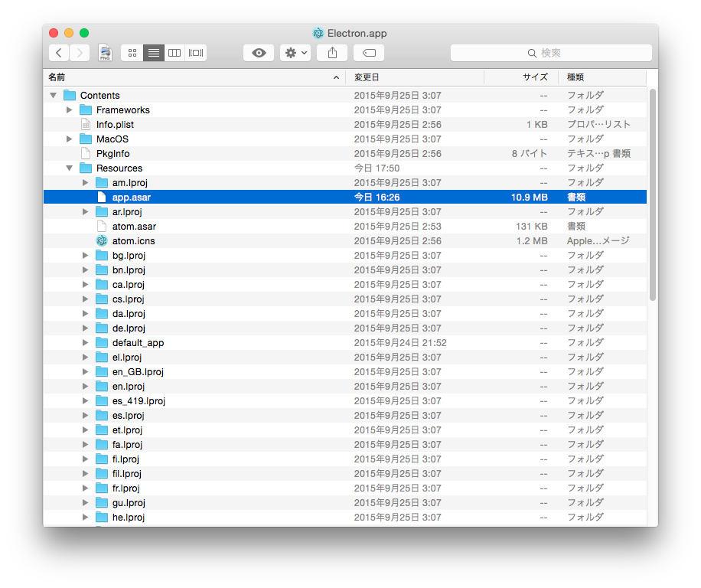Select the he.lproj row name
This screenshot has width=701, height=588.
tap(129, 517)
